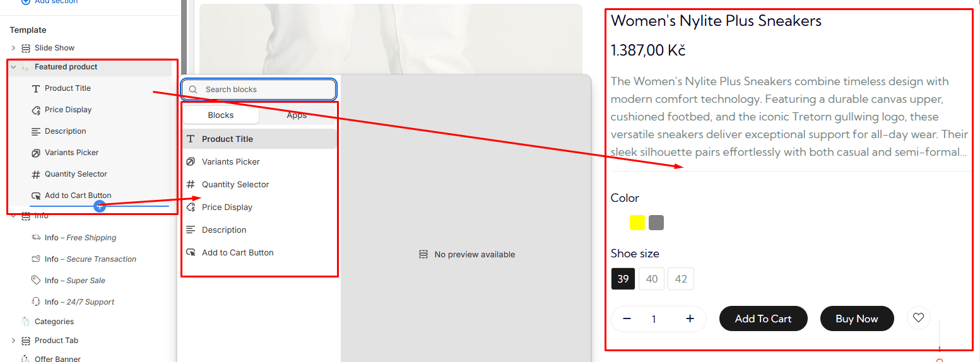980x362 pixels.
Task: Click the tag icon beside Super Sale
Action: pyautogui.click(x=36, y=281)
